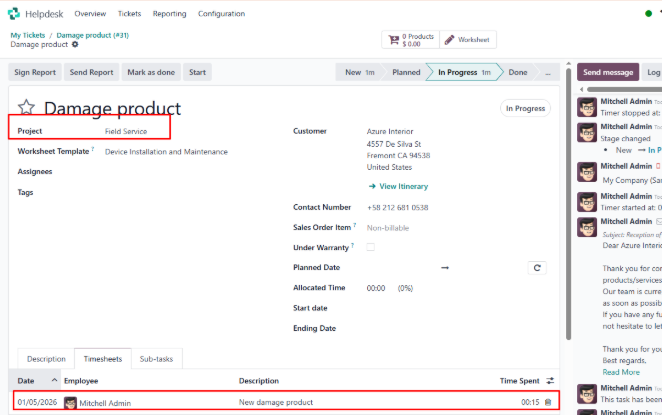Open the Worksheet pencil button
This screenshot has width=667, height=415.
tap(468, 40)
